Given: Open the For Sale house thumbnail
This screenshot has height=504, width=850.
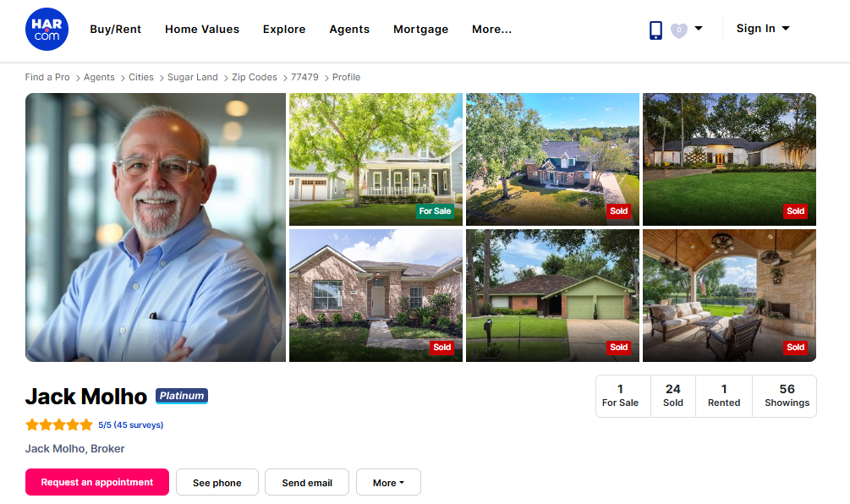Looking at the screenshot, I should [376, 159].
